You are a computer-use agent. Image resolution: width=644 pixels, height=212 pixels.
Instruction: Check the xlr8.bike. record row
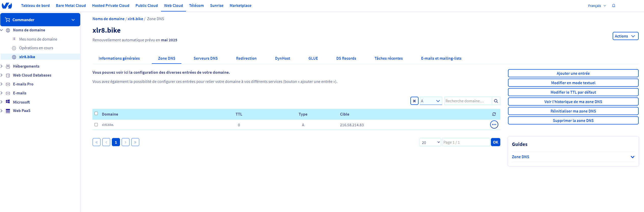96,125
